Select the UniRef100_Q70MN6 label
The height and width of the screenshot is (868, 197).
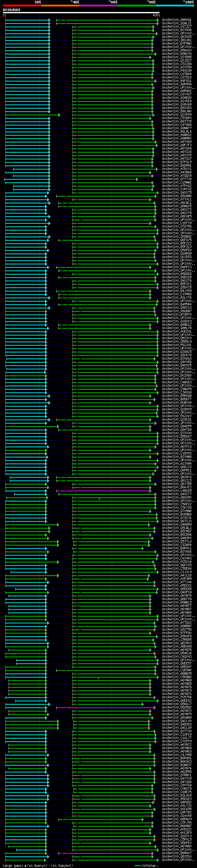[177, 511]
